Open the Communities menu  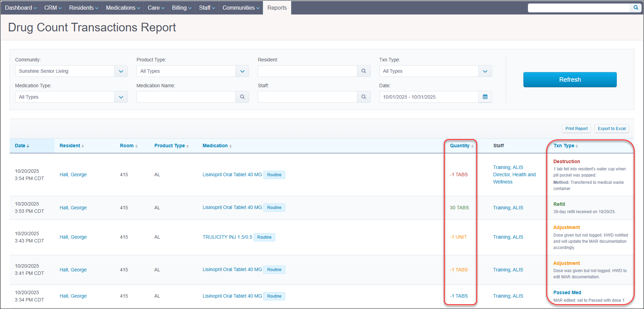(x=241, y=8)
